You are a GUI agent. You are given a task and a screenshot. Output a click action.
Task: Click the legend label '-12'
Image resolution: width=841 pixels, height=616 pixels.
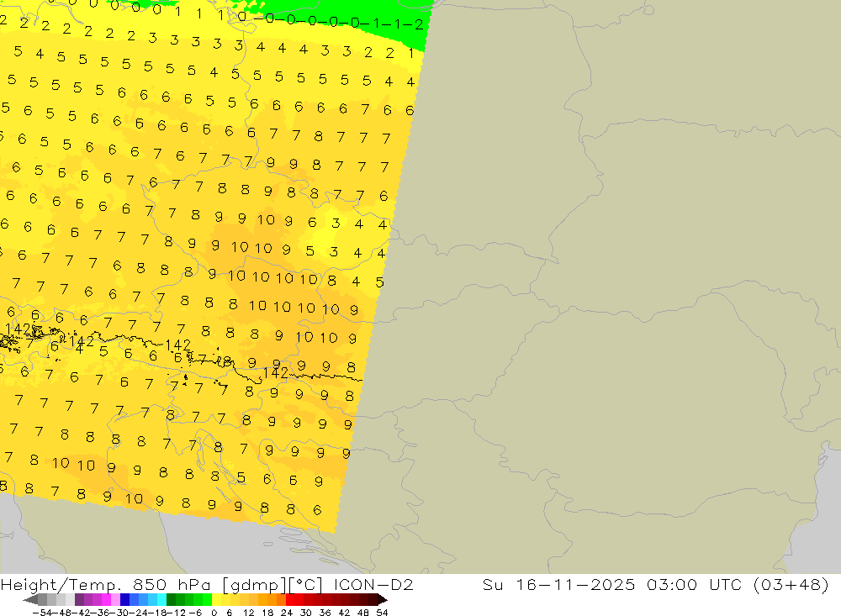click(176, 613)
